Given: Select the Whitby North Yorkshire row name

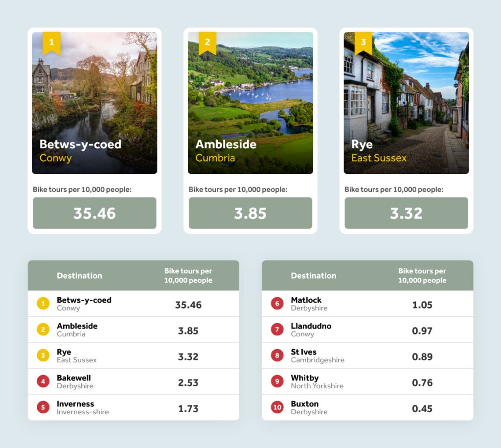Looking at the screenshot, I should click(x=317, y=381).
